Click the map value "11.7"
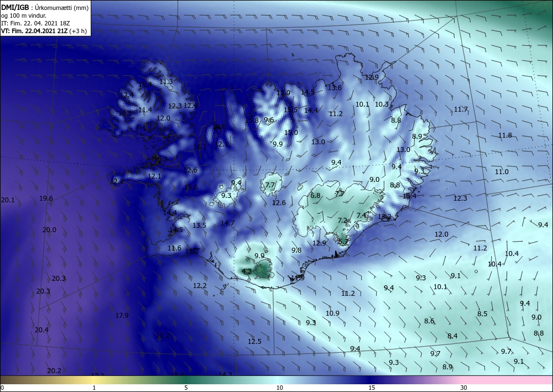This screenshot has width=553, height=392. [461, 109]
